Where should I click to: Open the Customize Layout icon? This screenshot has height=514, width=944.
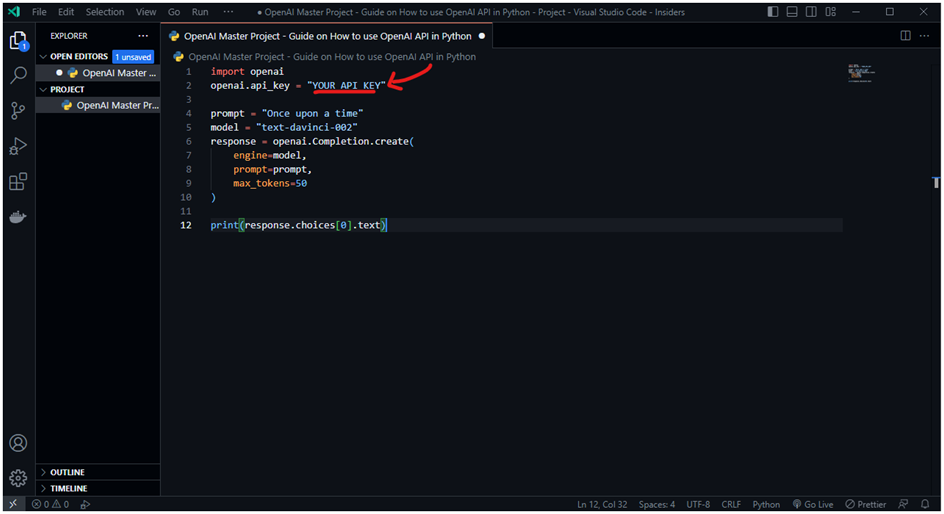point(831,11)
